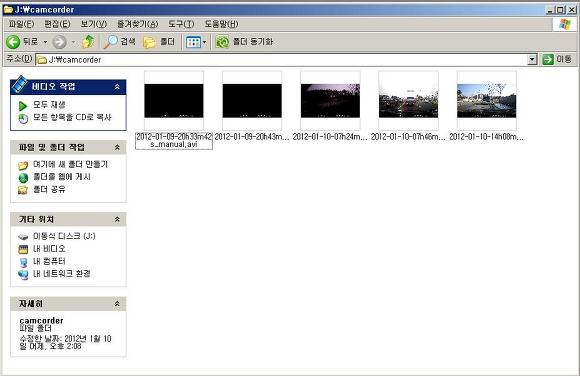Image resolution: width=580 pixels, height=376 pixels.
Task: Open the 파일(F) menu
Action: (21, 24)
